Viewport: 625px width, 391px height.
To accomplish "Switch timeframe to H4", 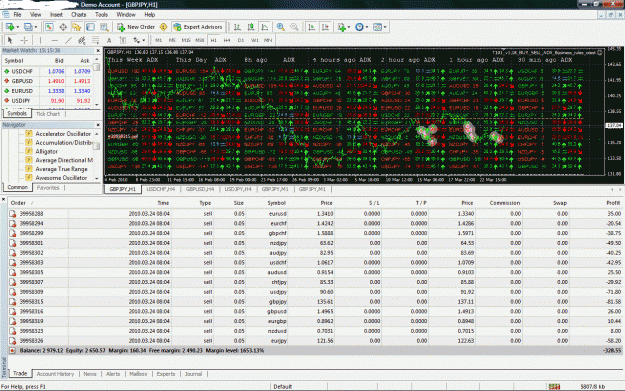I will coord(227,40).
